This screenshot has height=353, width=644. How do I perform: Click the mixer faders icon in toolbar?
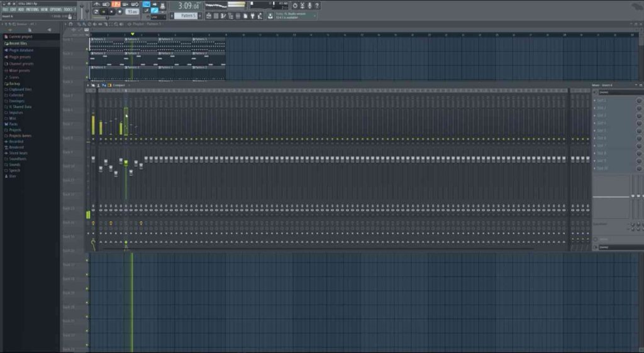pos(238,16)
